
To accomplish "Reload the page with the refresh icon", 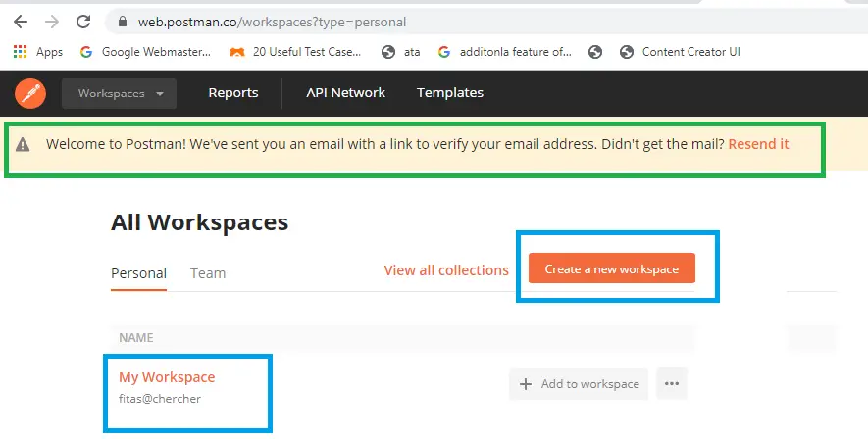I will pyautogui.click(x=83, y=22).
